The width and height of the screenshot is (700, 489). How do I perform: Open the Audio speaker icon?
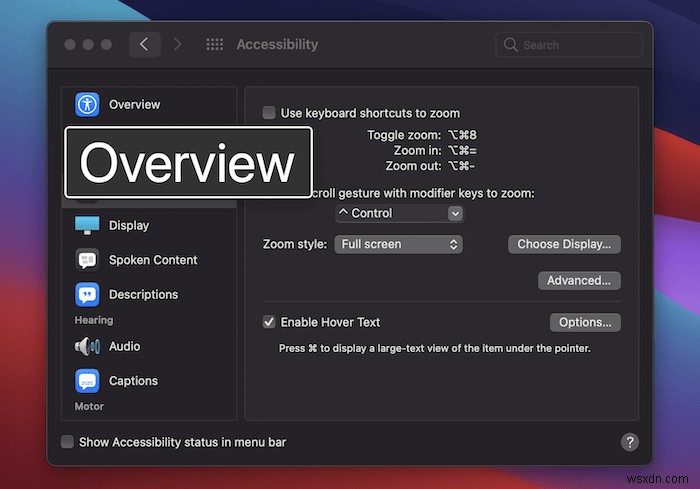click(x=87, y=347)
